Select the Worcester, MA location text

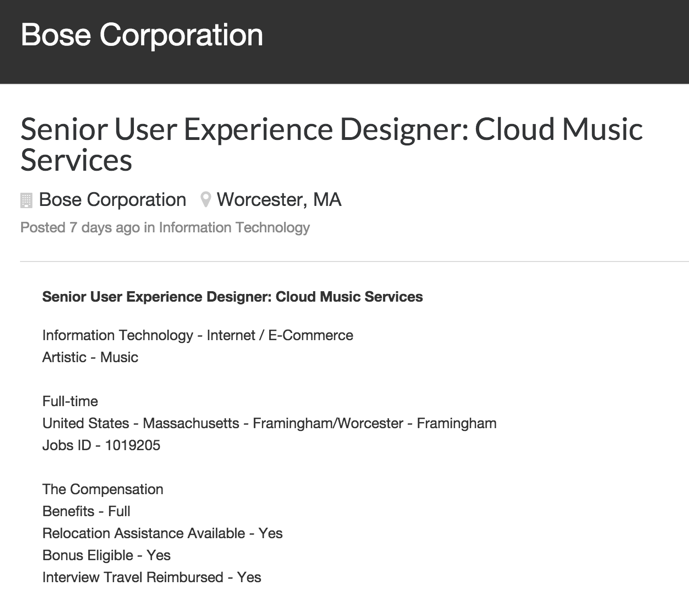[279, 200]
